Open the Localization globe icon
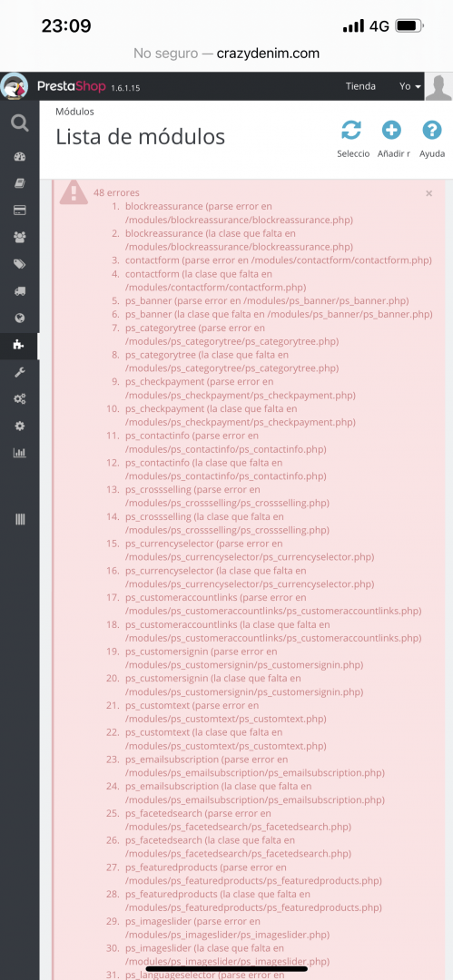This screenshot has height=980, width=453. 19,318
